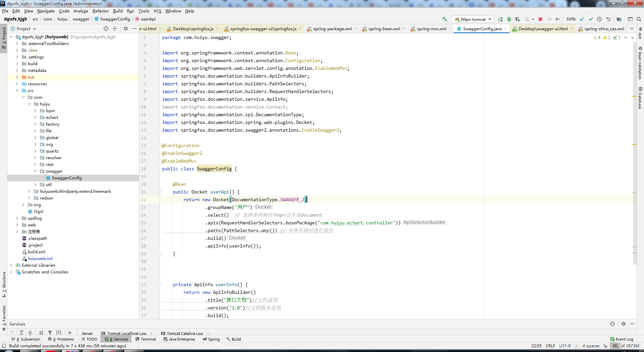
Task: Open the Tomcat Catalina Log tab
Action: pos(184,334)
